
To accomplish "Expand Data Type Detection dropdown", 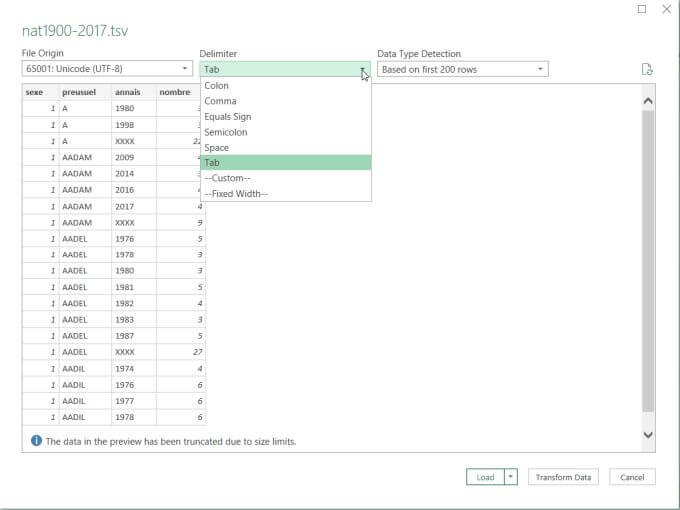I will tap(463, 69).
